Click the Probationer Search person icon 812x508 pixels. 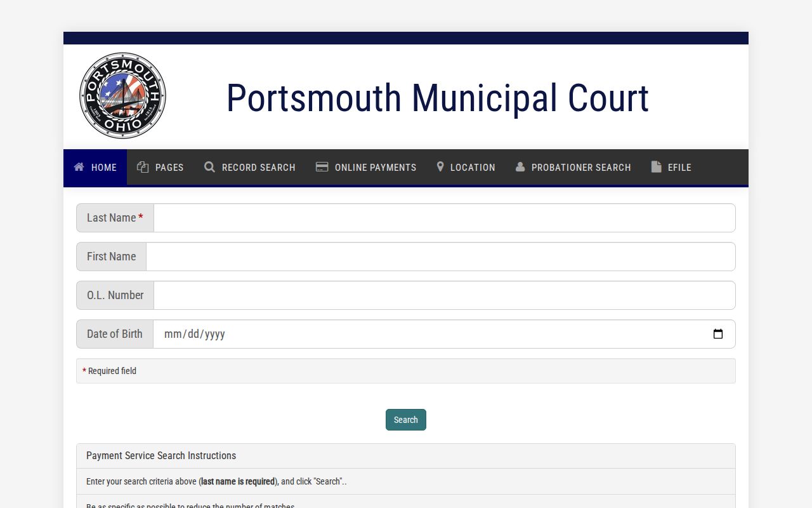[520, 167]
